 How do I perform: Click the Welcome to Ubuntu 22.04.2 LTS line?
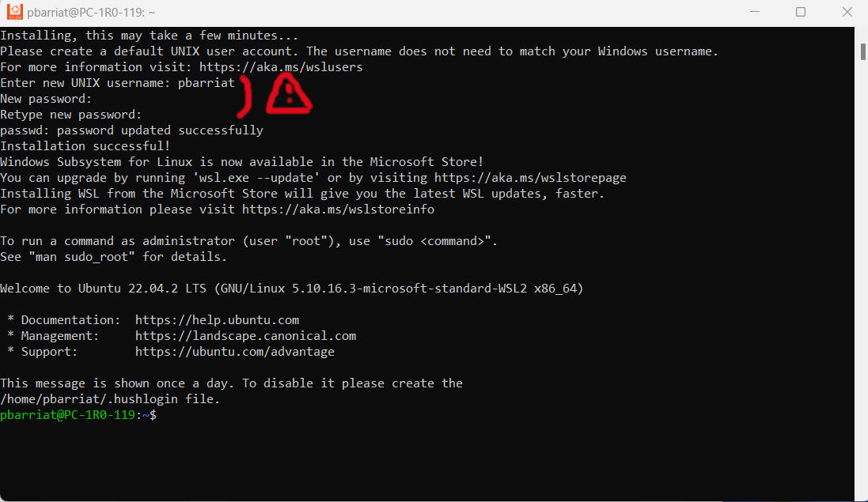(291, 289)
